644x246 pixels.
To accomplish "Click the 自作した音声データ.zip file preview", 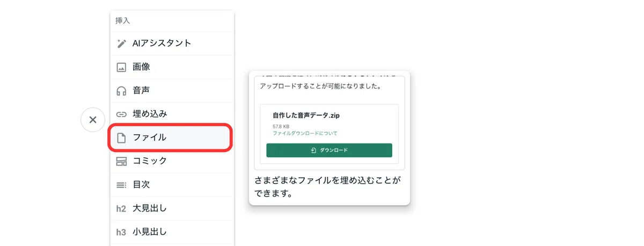I will point(329,134).
